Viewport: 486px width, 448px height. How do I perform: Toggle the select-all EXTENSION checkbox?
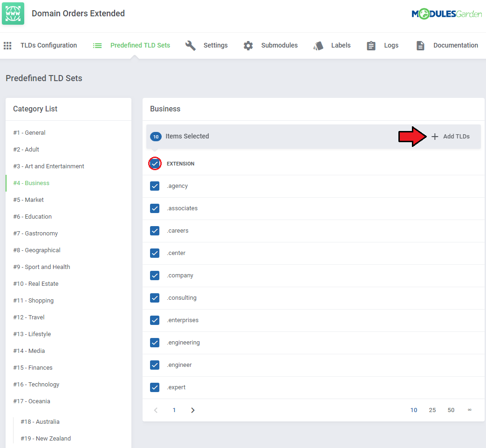pyautogui.click(x=155, y=164)
